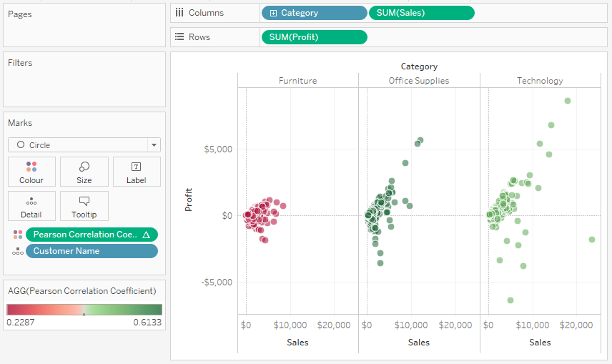This screenshot has width=612, height=364.
Task: Click the $5,000 Profit axis label
Action: (x=218, y=149)
